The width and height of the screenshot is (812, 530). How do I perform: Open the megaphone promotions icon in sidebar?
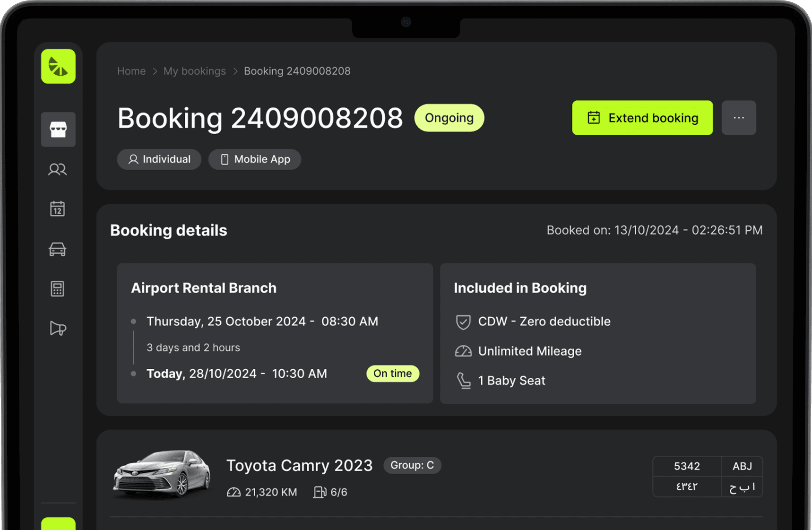click(58, 328)
